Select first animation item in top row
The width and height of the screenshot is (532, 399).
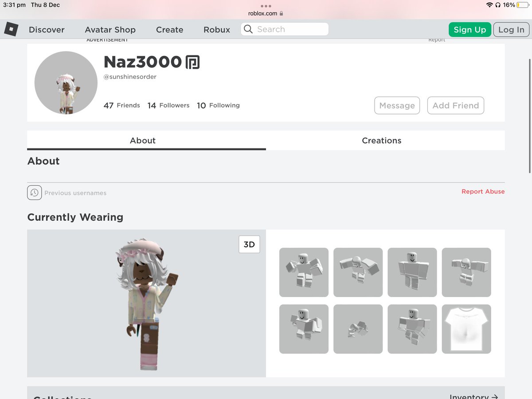304,272
